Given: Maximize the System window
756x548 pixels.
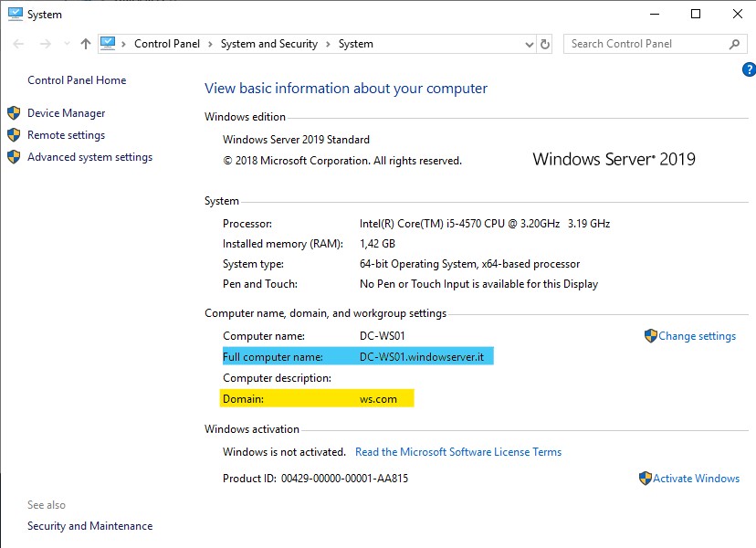Looking at the screenshot, I should 696,14.
